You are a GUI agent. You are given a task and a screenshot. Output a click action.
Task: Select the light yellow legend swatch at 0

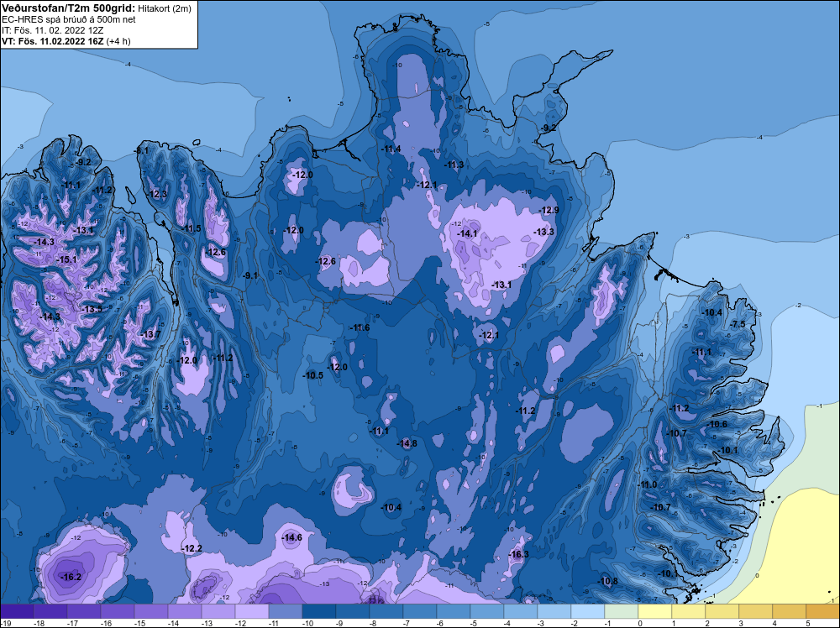pos(654,611)
